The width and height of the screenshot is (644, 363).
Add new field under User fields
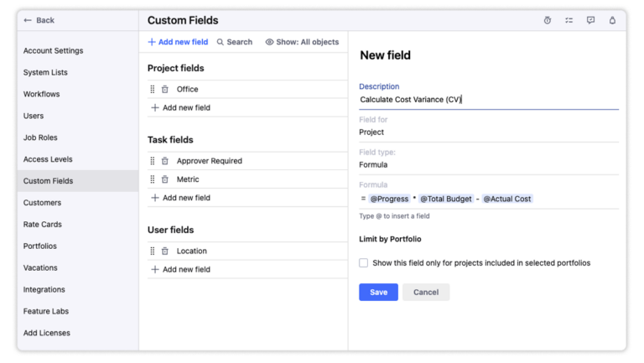[181, 269]
